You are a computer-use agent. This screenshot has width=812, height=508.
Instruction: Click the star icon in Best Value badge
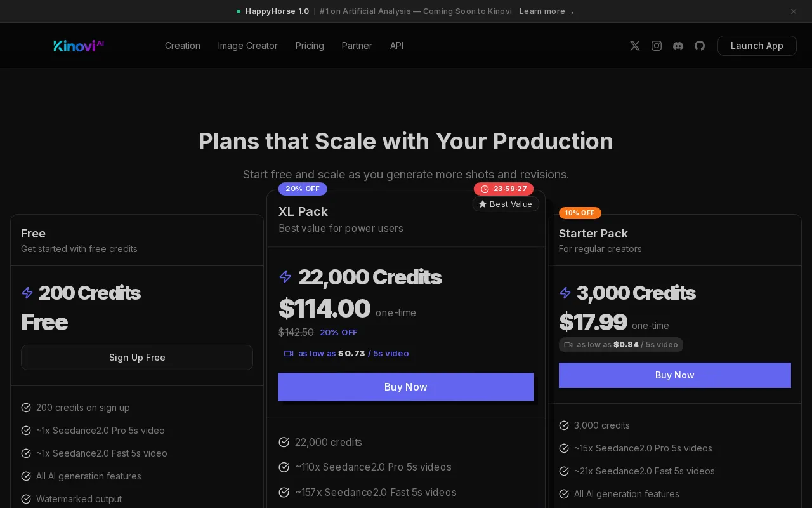point(483,204)
